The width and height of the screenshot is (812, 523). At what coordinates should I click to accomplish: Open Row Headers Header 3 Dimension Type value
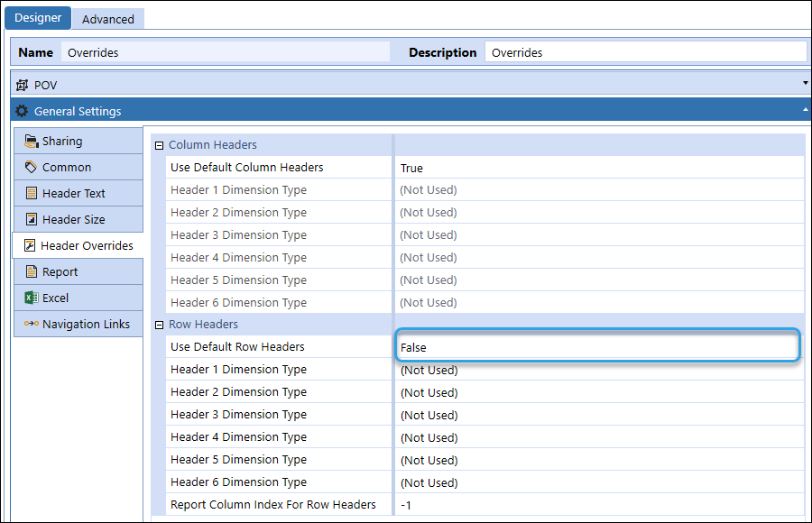click(599, 416)
